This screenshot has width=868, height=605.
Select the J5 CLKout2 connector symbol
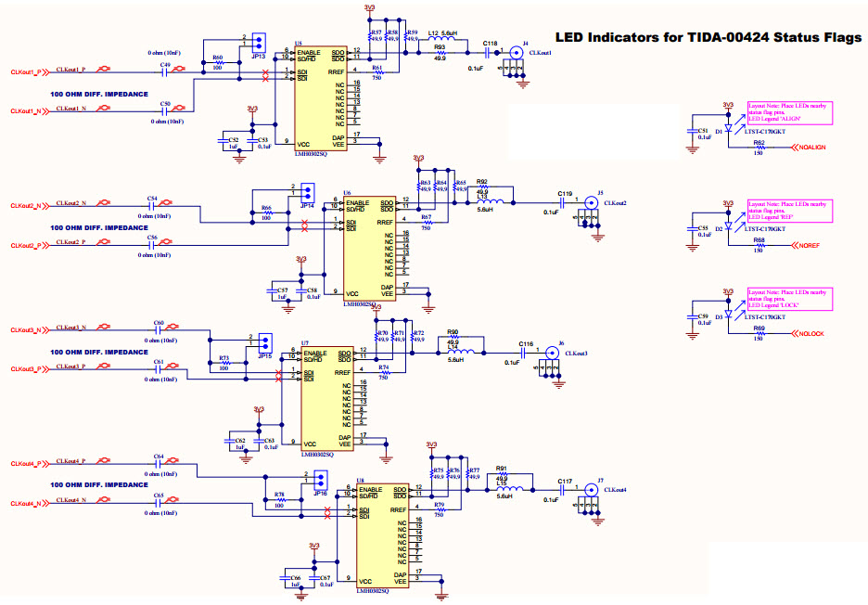coord(589,203)
